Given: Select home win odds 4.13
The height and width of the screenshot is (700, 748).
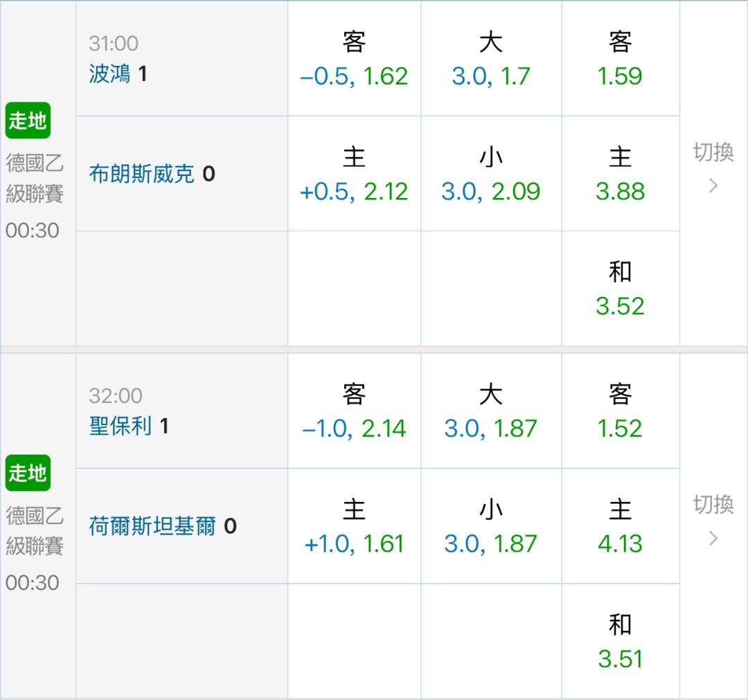Looking at the screenshot, I should click(620, 526).
